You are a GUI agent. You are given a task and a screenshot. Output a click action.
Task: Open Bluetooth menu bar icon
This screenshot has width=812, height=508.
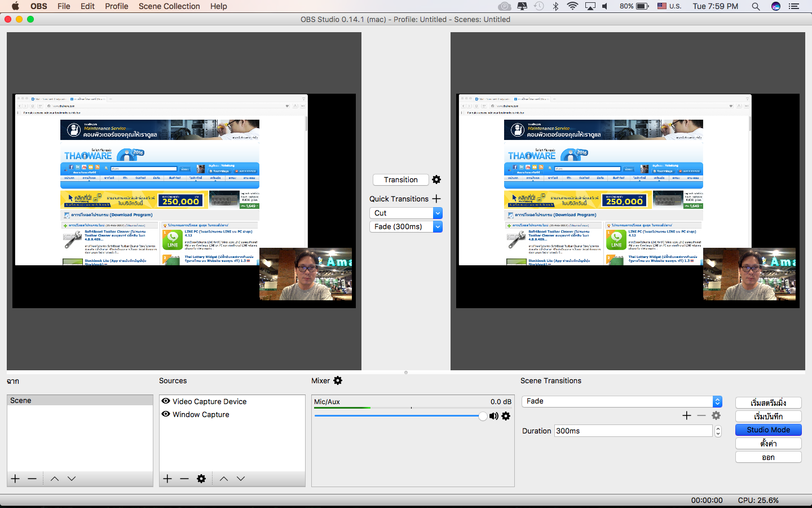[x=555, y=6]
